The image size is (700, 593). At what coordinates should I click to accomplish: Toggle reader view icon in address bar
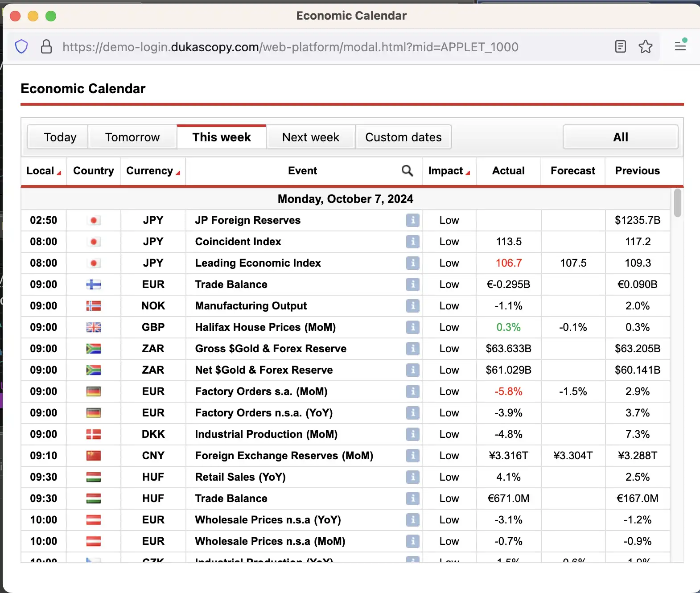(620, 47)
